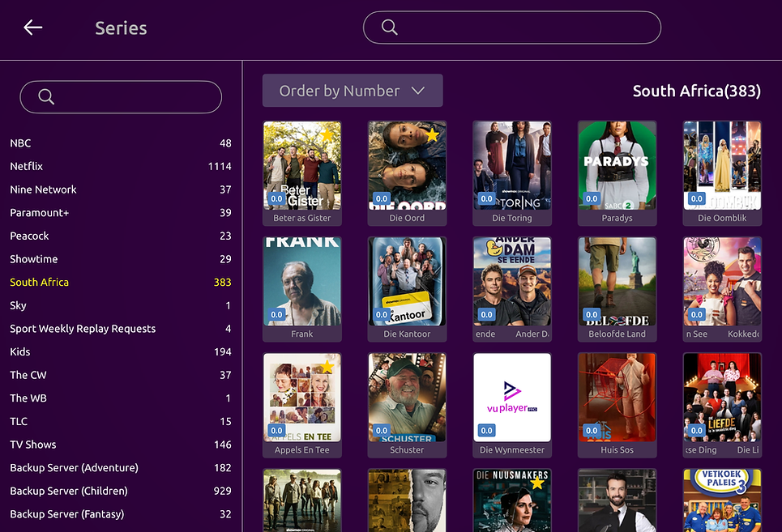Image resolution: width=782 pixels, height=532 pixels.
Task: Open the Frank series
Action: 302,289
